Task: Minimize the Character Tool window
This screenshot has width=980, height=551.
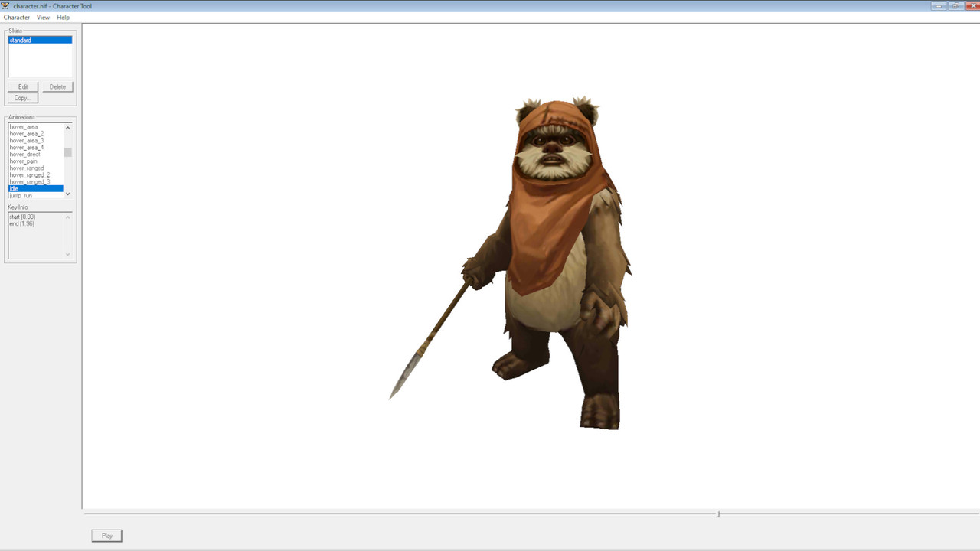Action: [940, 5]
